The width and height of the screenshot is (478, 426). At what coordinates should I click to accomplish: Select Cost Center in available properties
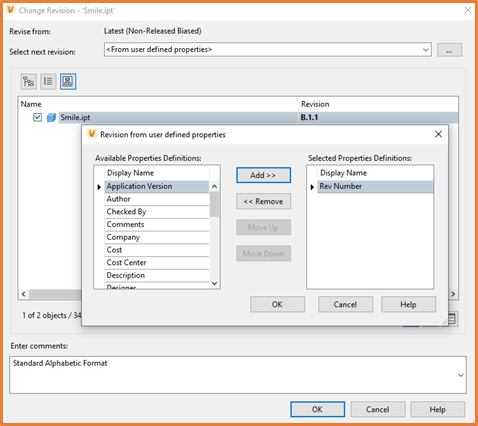[157, 262]
